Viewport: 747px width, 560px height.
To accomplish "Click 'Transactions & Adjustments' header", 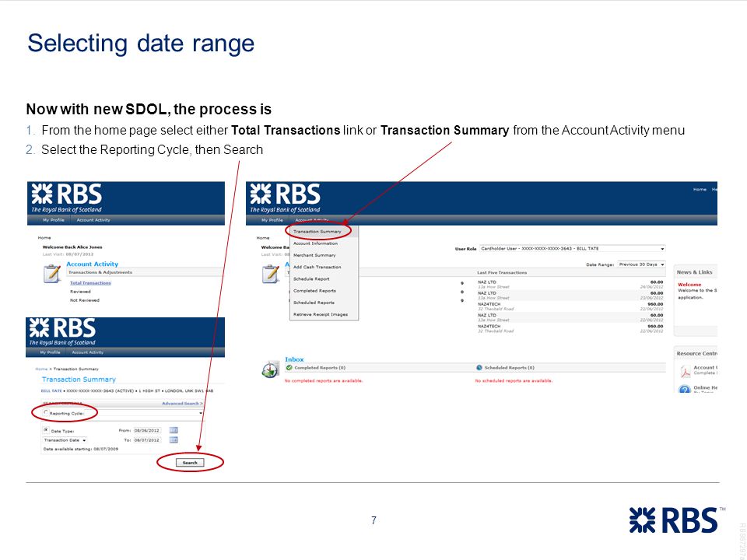I will (x=100, y=272).
